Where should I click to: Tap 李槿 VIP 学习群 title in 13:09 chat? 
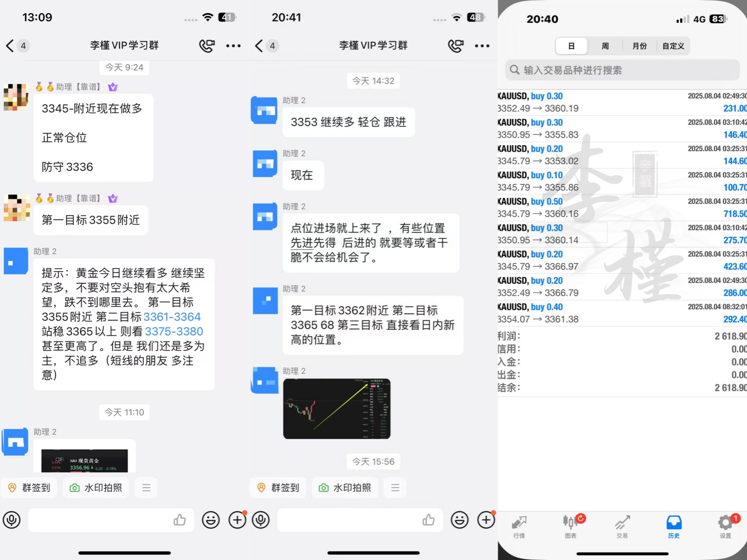(x=124, y=45)
